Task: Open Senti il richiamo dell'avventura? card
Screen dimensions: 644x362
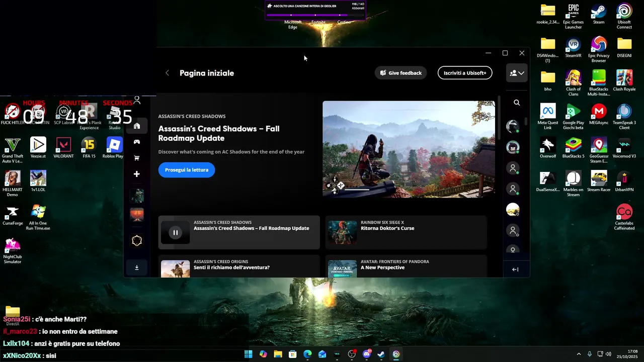Action: (239, 266)
